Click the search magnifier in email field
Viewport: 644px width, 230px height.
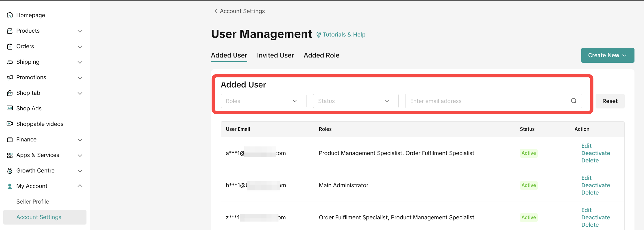point(574,101)
